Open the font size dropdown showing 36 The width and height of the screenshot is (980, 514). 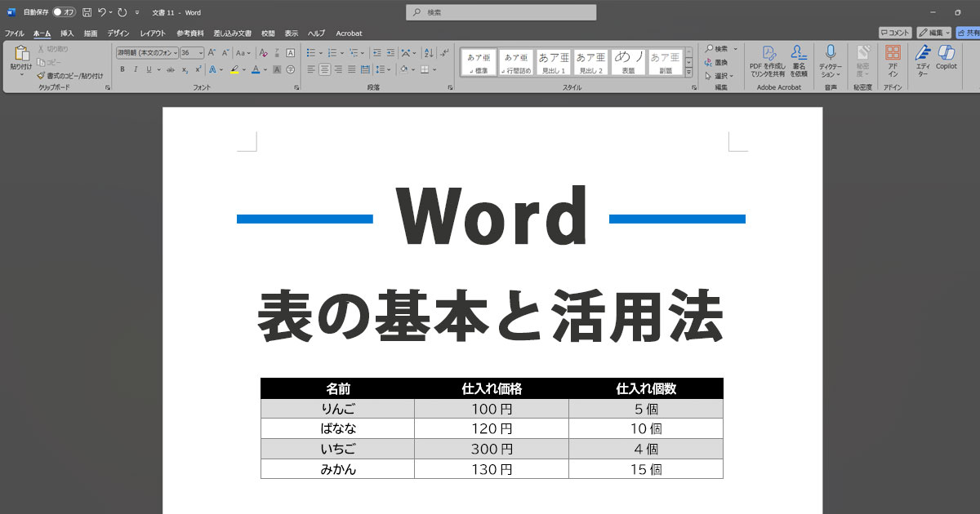(192, 52)
